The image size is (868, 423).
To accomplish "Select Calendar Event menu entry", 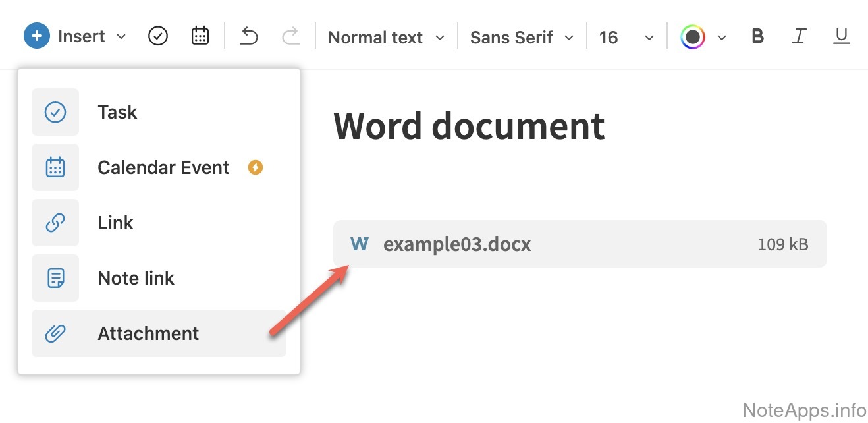I will point(163,167).
